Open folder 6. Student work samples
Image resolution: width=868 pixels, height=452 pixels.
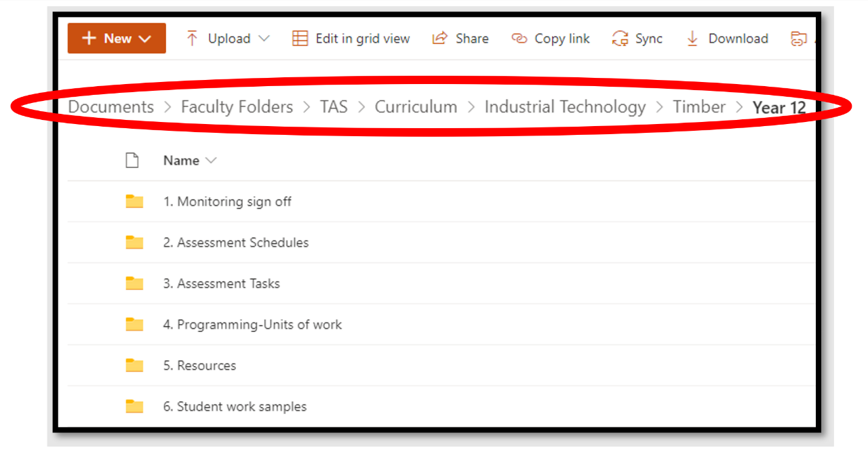235,407
